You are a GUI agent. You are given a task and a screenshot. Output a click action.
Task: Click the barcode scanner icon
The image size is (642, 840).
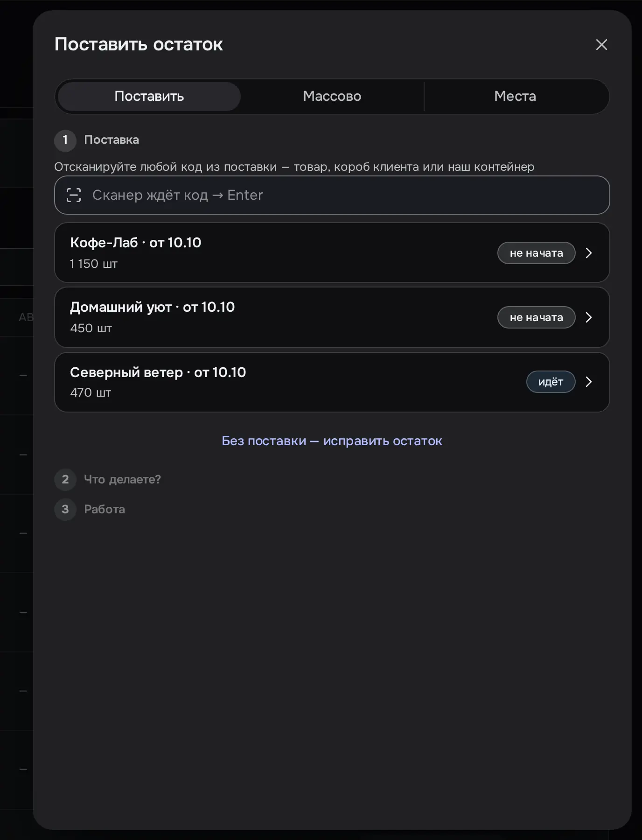click(x=74, y=195)
